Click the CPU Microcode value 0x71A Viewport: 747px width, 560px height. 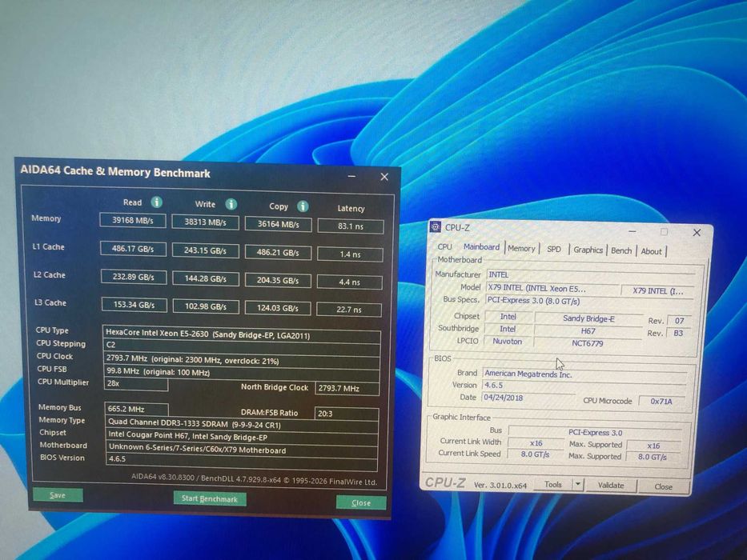click(661, 402)
